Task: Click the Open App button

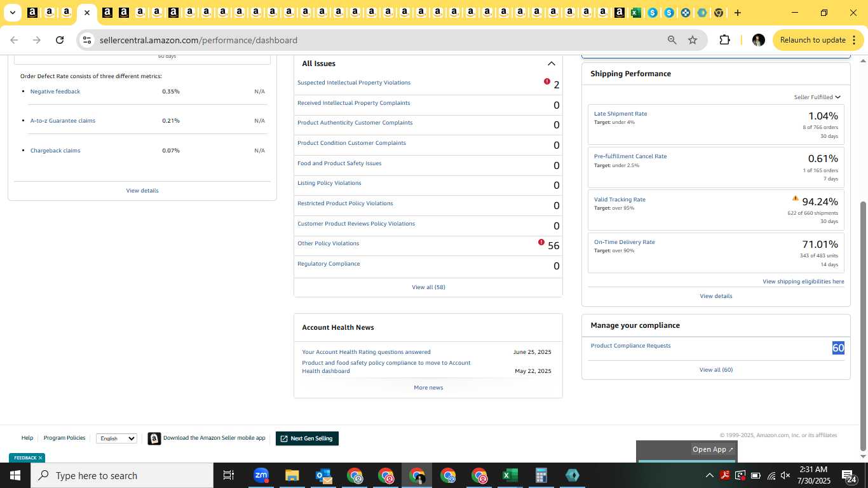Action: click(713, 449)
